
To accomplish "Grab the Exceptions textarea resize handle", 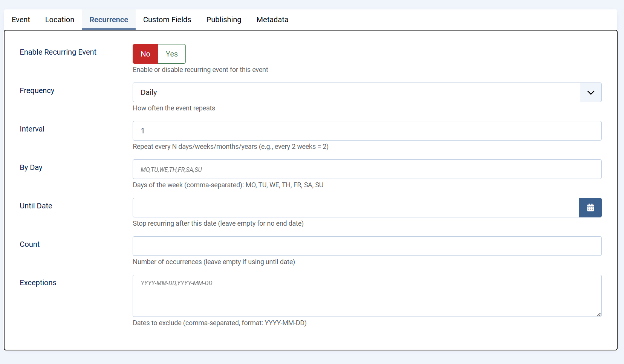I will click(x=599, y=314).
